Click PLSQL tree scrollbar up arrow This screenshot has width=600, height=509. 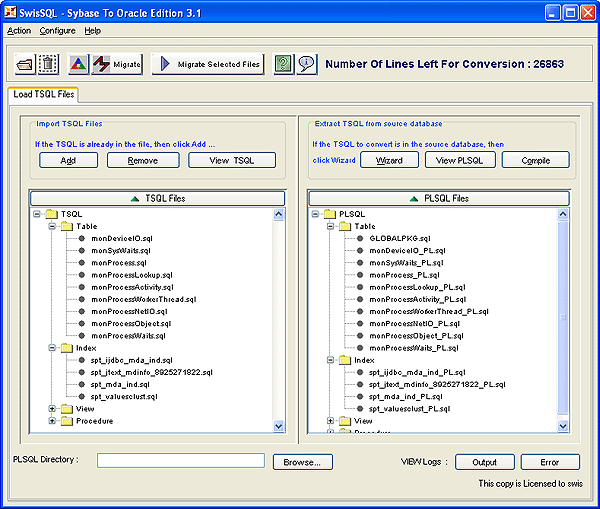coord(563,214)
